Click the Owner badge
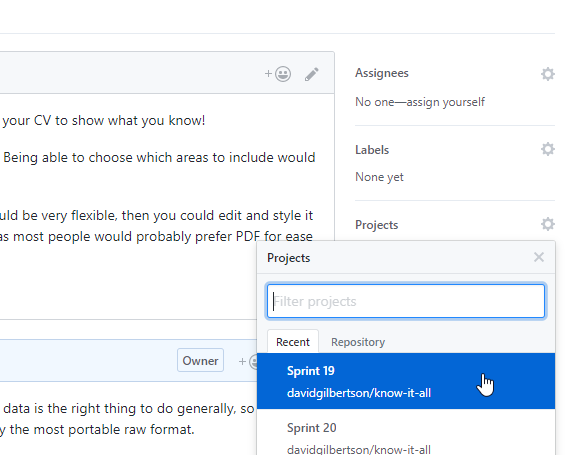Image resolution: width=578 pixels, height=455 pixels. pyautogui.click(x=200, y=360)
